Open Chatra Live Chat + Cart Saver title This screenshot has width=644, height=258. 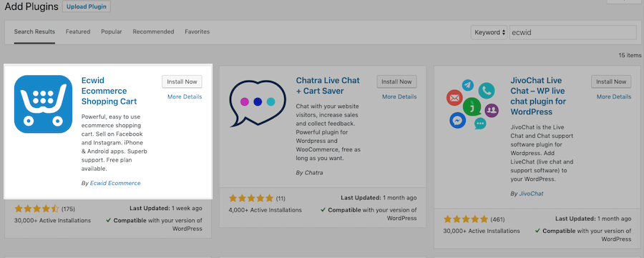point(328,85)
